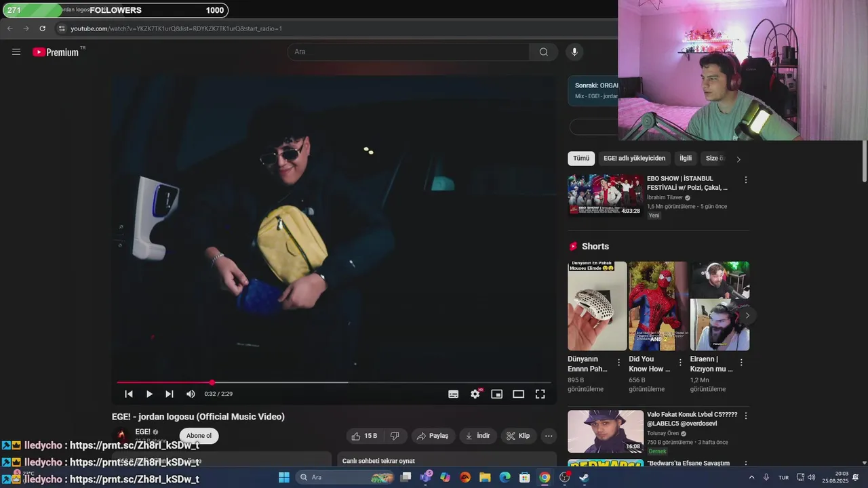Open EGE! channel name link
Viewport: 868px width, 488px height.
[142, 432]
